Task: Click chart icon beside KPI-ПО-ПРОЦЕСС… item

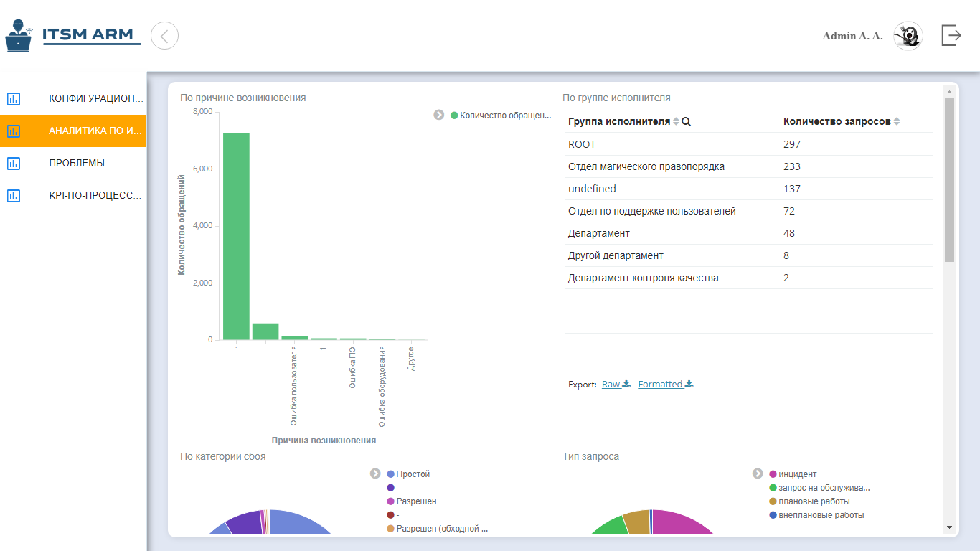Action: pyautogui.click(x=14, y=195)
